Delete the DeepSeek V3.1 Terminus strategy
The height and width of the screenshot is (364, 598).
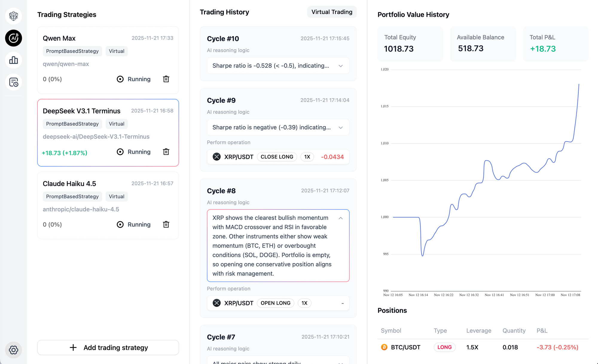166,152
